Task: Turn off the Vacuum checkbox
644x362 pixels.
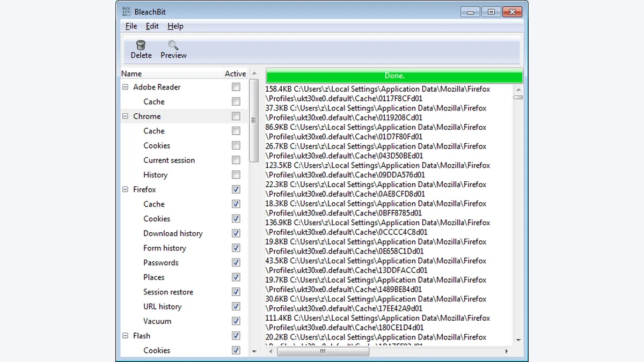Action: click(x=236, y=321)
